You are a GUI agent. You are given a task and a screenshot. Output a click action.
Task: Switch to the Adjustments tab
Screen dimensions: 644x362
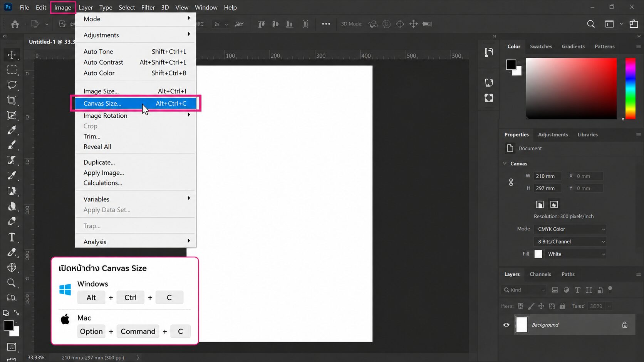click(553, 135)
